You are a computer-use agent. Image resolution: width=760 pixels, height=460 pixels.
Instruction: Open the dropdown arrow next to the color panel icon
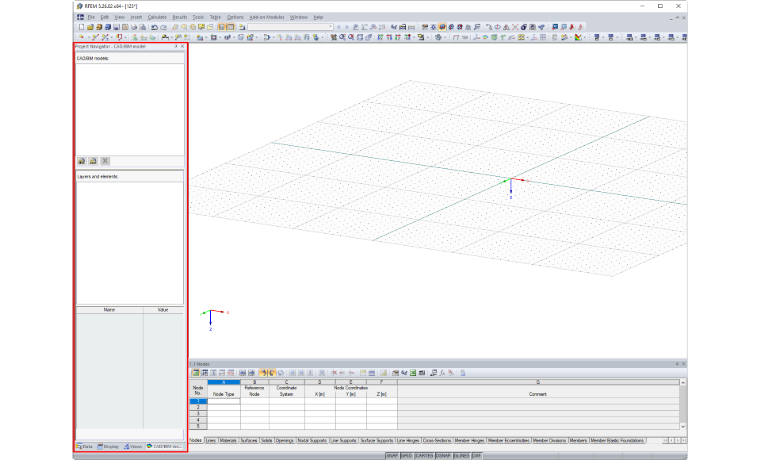click(x=585, y=37)
